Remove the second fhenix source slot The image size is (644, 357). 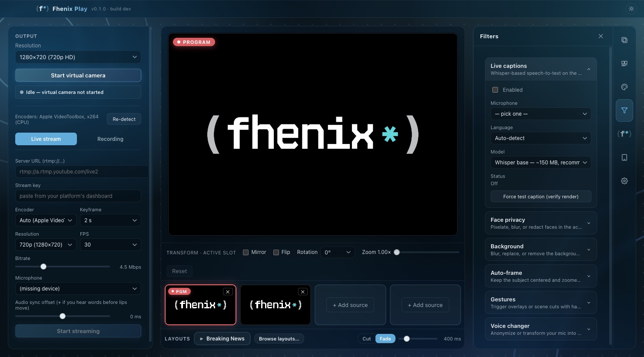click(303, 292)
